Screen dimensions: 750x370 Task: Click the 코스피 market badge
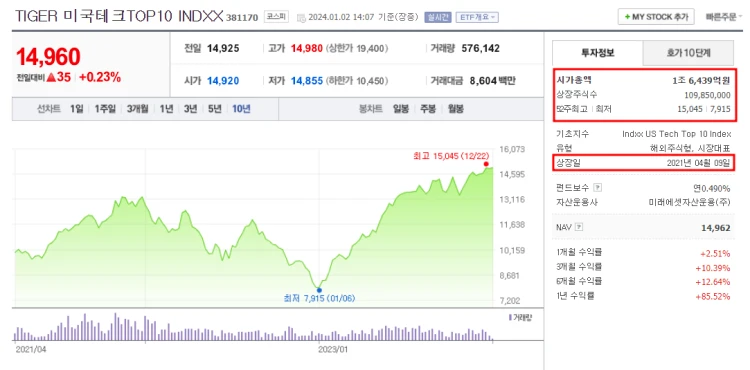click(276, 17)
